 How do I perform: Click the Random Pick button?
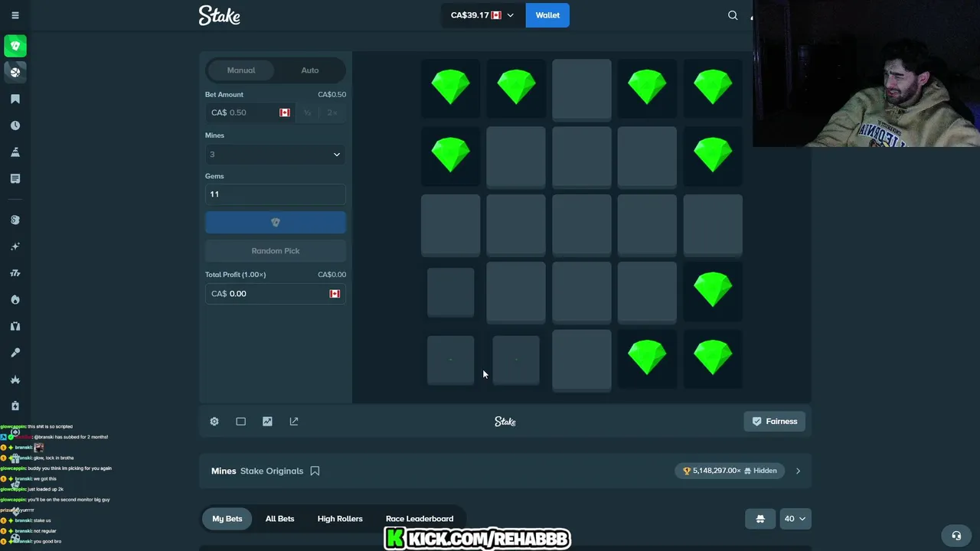(276, 251)
